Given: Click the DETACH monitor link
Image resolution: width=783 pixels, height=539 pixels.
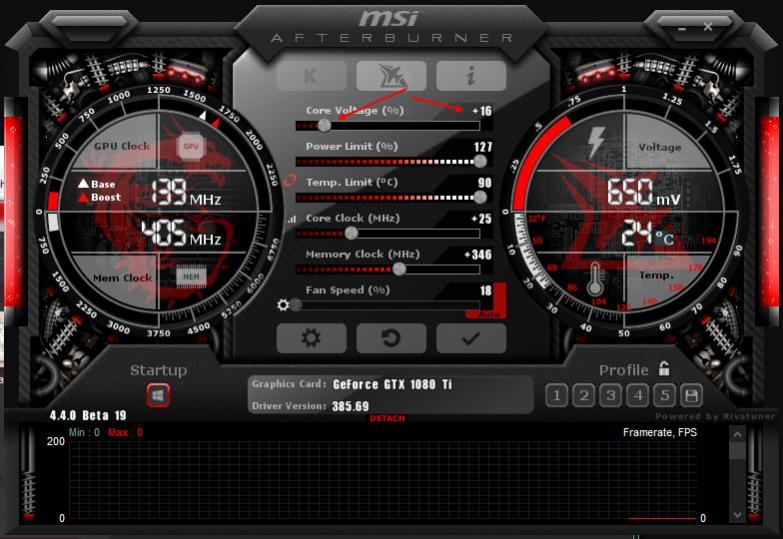Looking at the screenshot, I should [x=388, y=418].
